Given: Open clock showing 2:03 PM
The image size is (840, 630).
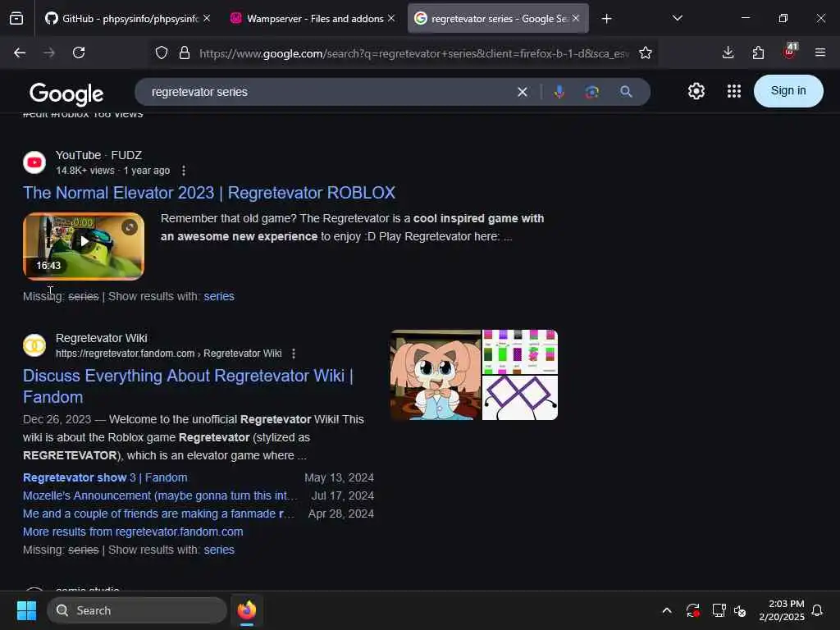Looking at the screenshot, I should [x=782, y=610].
